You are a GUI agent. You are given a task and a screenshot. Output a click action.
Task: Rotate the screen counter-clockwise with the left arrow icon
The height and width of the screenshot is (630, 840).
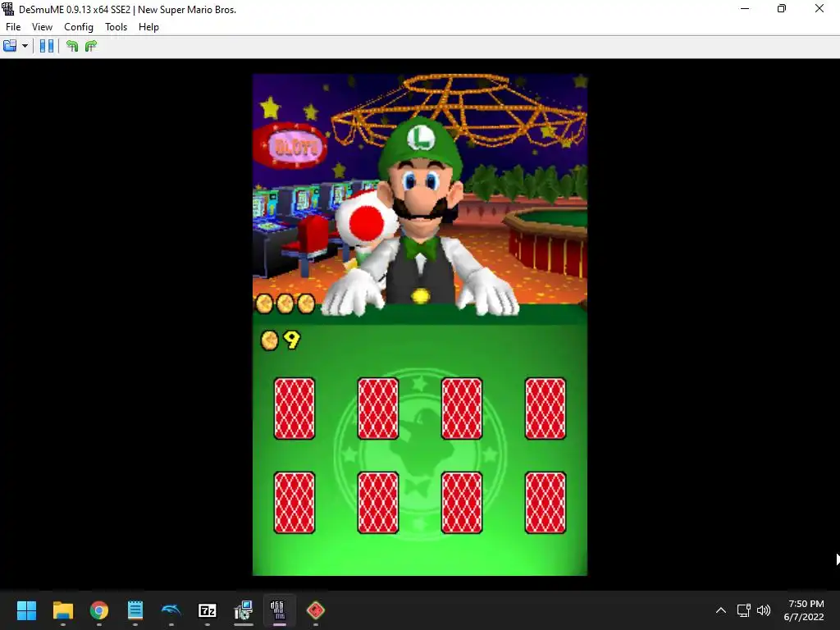coord(72,46)
